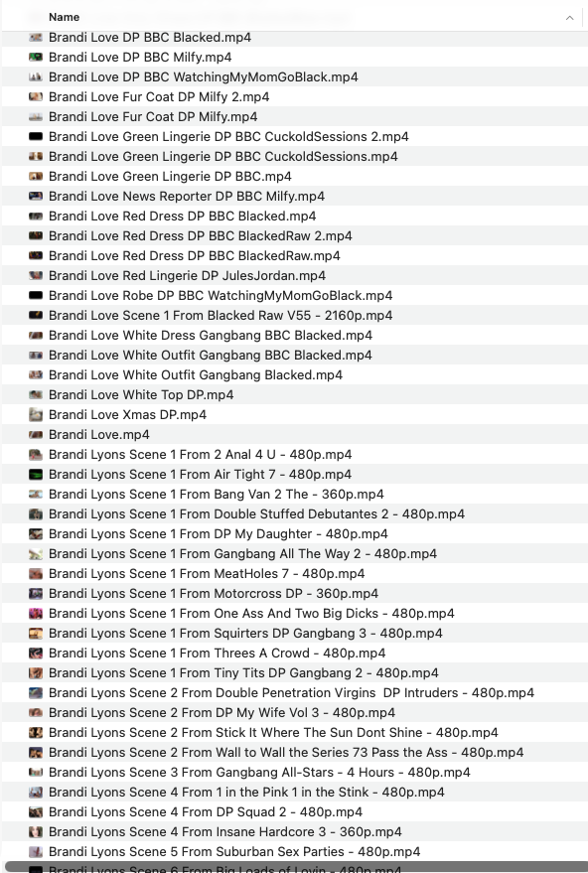Select Brandi Love Red Dress DP BBC BlackedRaw 2.mp4
588x873 pixels.
200,236
